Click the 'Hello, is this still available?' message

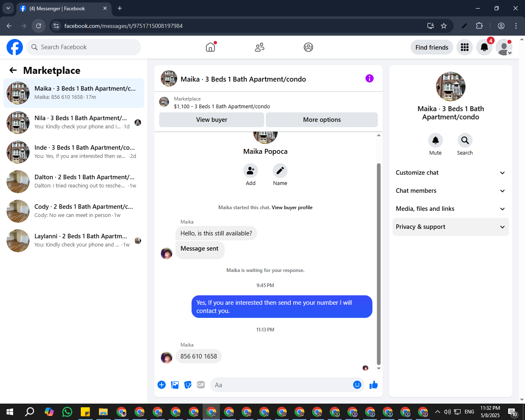click(x=216, y=233)
